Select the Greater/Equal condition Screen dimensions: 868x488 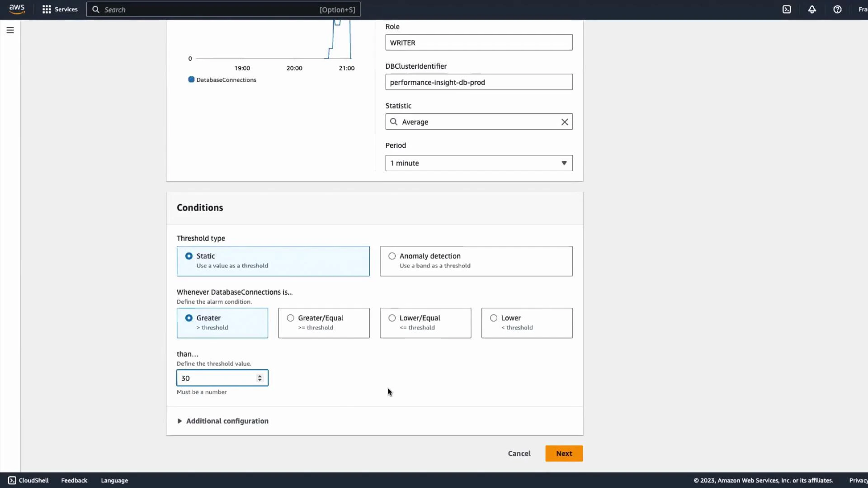point(291,318)
